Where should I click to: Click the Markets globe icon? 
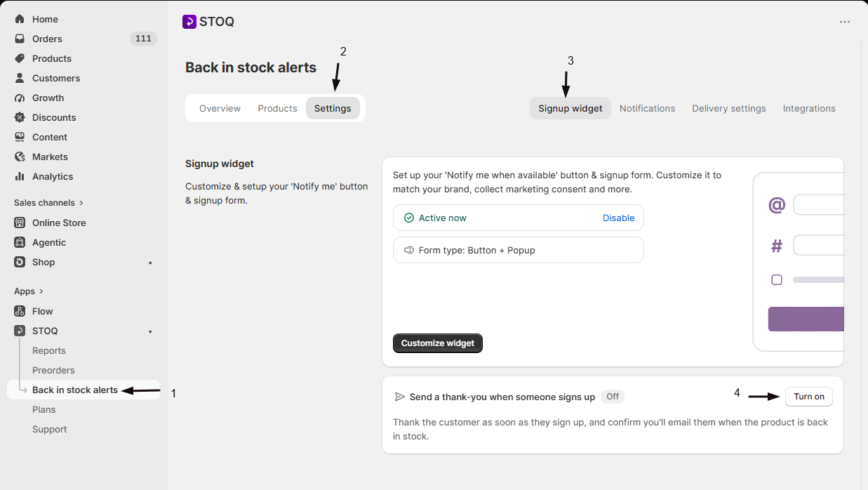point(20,157)
